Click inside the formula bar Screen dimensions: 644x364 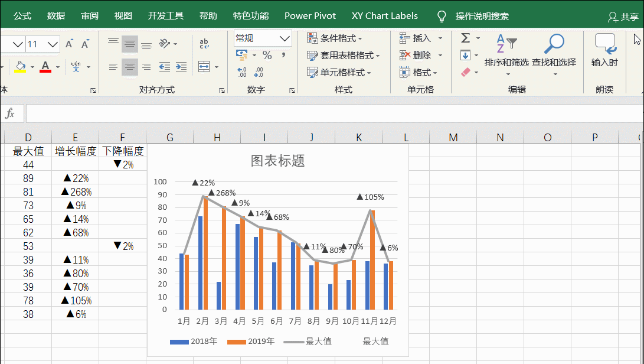(335, 113)
